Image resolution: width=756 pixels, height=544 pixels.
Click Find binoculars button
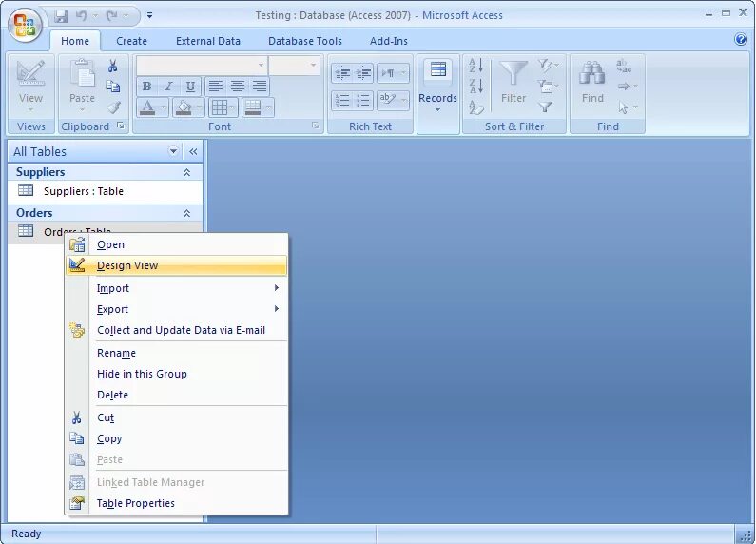click(592, 82)
